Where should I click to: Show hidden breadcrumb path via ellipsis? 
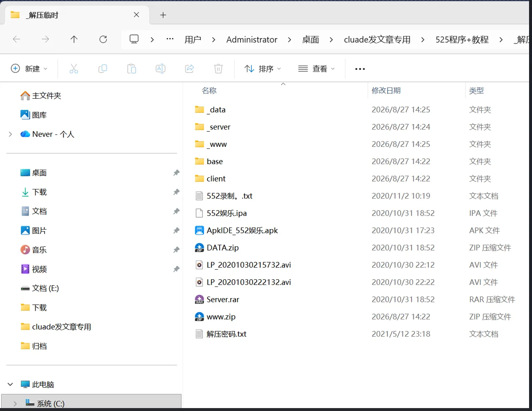click(x=170, y=39)
